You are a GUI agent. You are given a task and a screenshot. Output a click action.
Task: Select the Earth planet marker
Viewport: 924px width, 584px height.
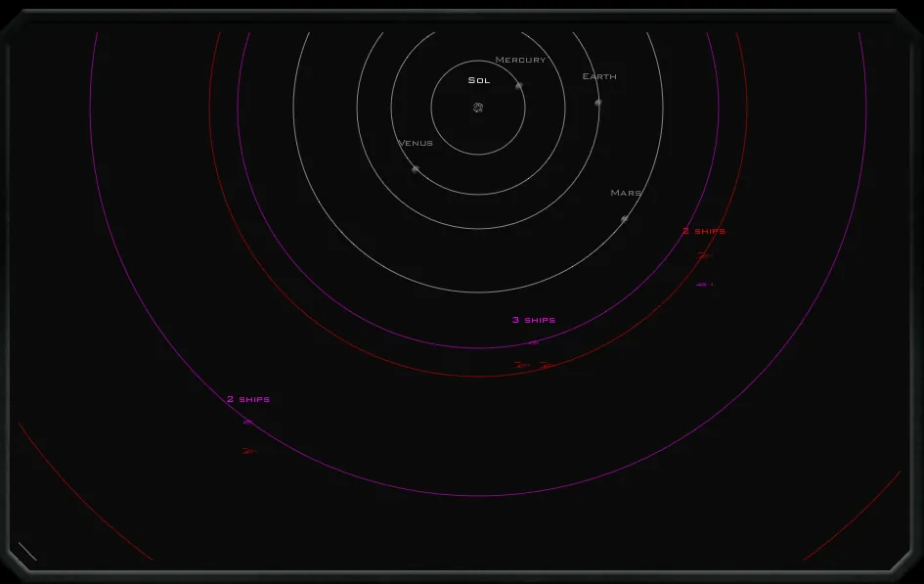click(598, 103)
